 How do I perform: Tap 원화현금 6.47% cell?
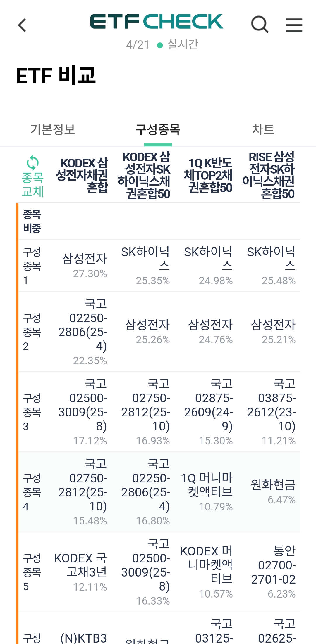(273, 492)
